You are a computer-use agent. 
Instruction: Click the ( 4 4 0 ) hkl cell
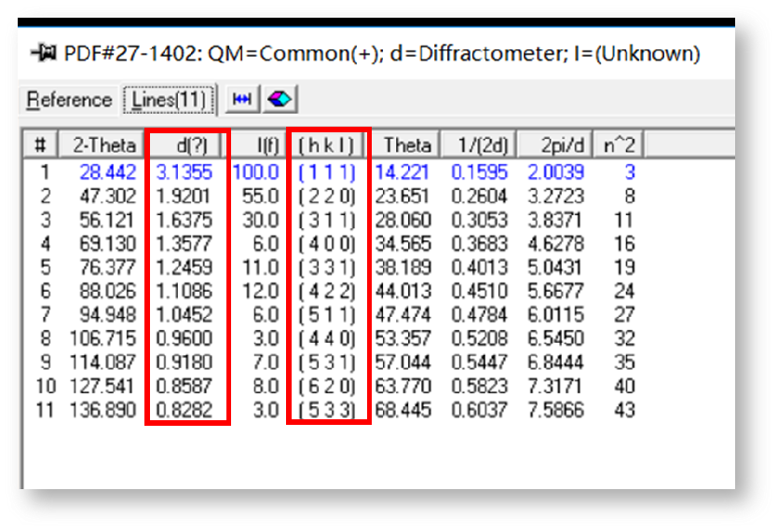point(327,338)
